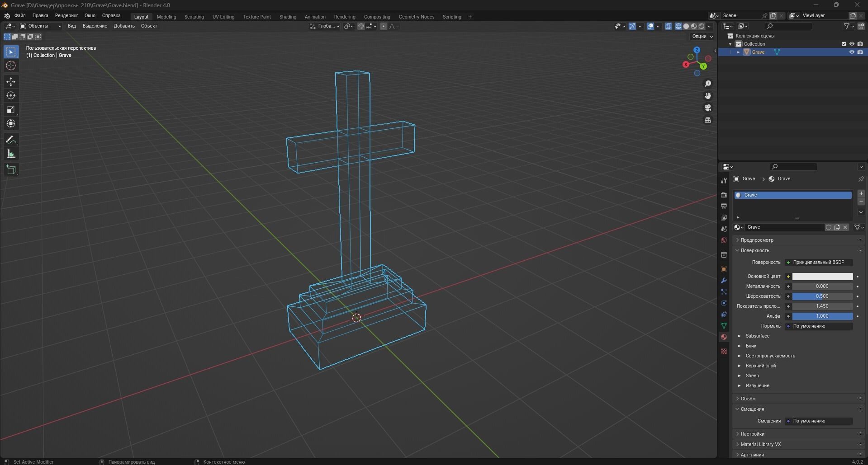This screenshot has height=465, width=868.
Task: Open the Output properties tab
Action: tap(724, 206)
